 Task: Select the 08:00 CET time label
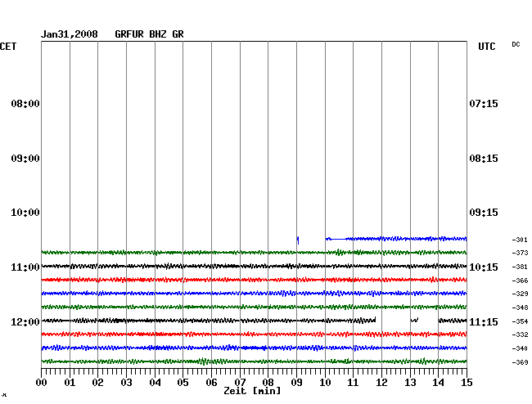(25, 103)
